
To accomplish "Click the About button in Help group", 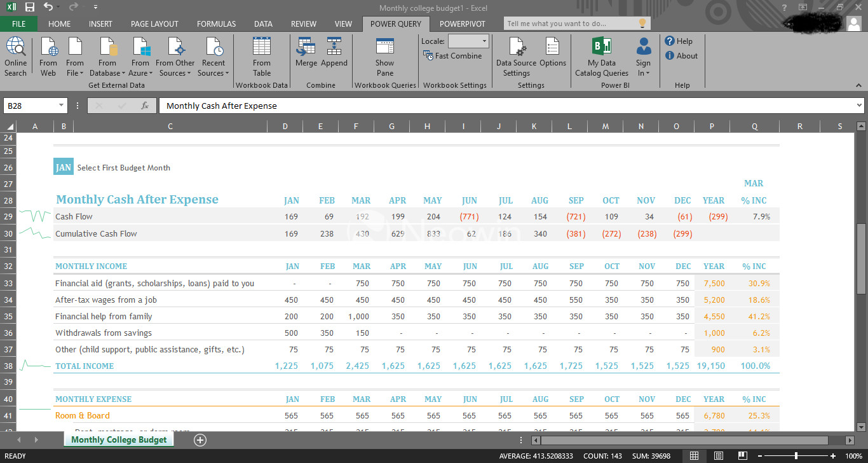I will [x=681, y=56].
